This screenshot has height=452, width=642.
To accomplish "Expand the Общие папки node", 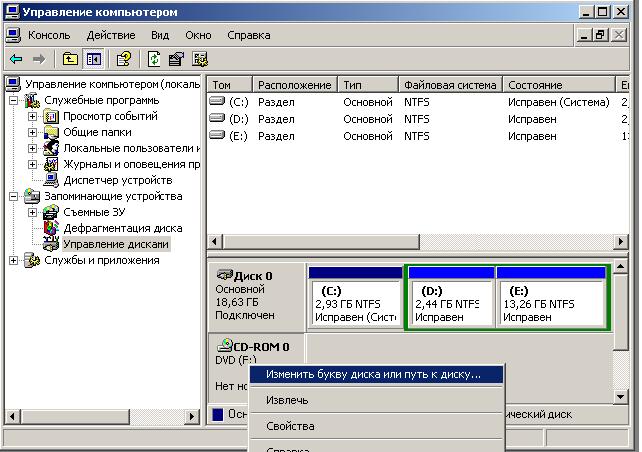I will [32, 132].
